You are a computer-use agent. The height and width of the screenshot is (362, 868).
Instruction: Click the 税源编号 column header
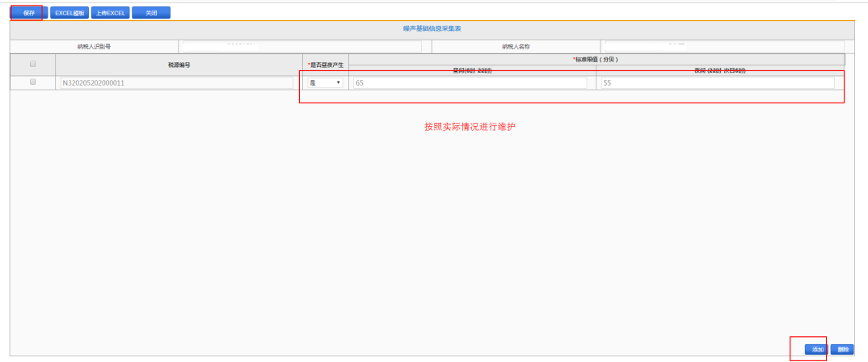(179, 64)
